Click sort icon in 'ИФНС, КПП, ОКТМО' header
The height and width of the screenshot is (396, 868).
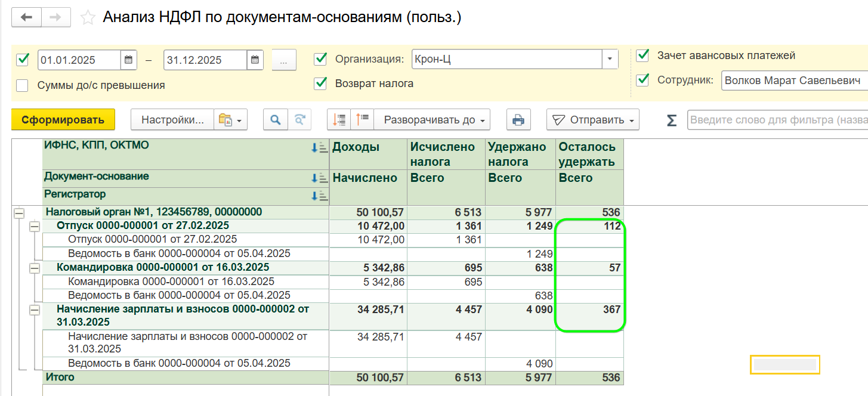tap(320, 147)
